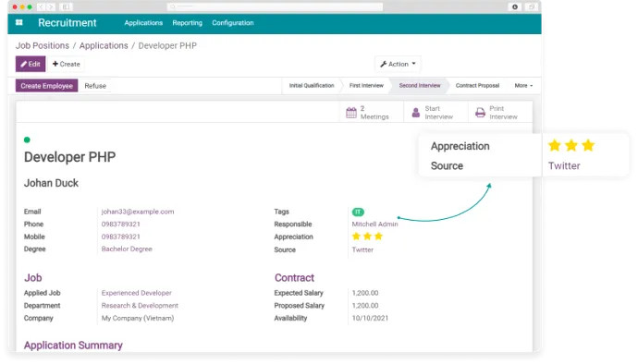Select the Initial Qualification stage
638x364 pixels.
(312, 86)
